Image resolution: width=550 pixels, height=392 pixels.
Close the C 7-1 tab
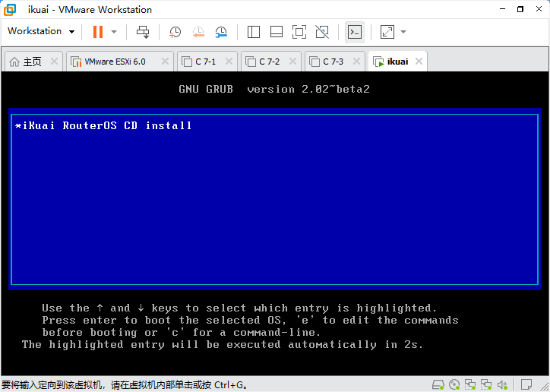pyautogui.click(x=229, y=62)
